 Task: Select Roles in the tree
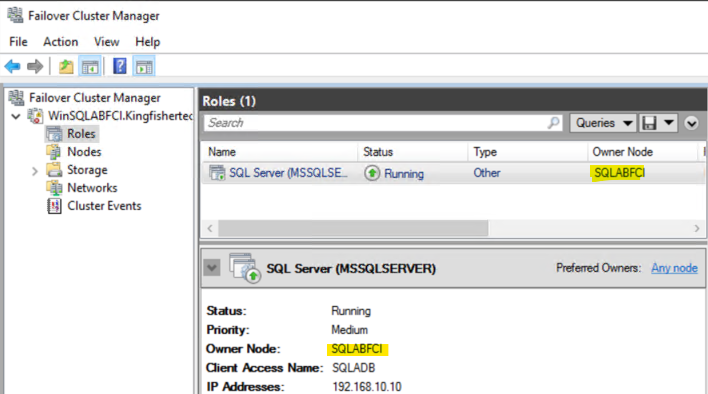[x=81, y=134]
